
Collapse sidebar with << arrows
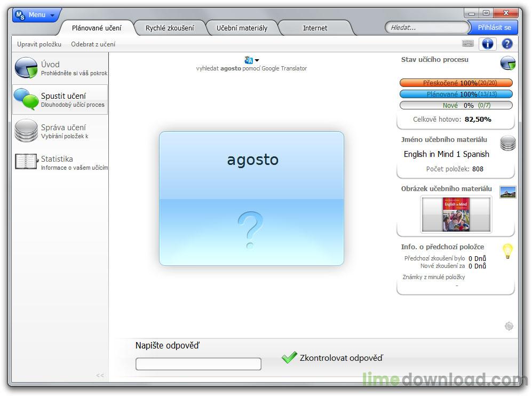click(100, 375)
